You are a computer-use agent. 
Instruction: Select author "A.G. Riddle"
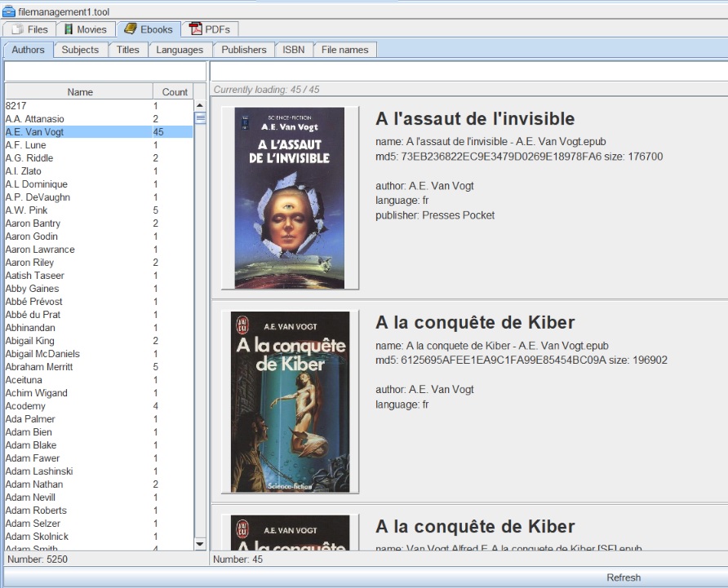(99, 157)
